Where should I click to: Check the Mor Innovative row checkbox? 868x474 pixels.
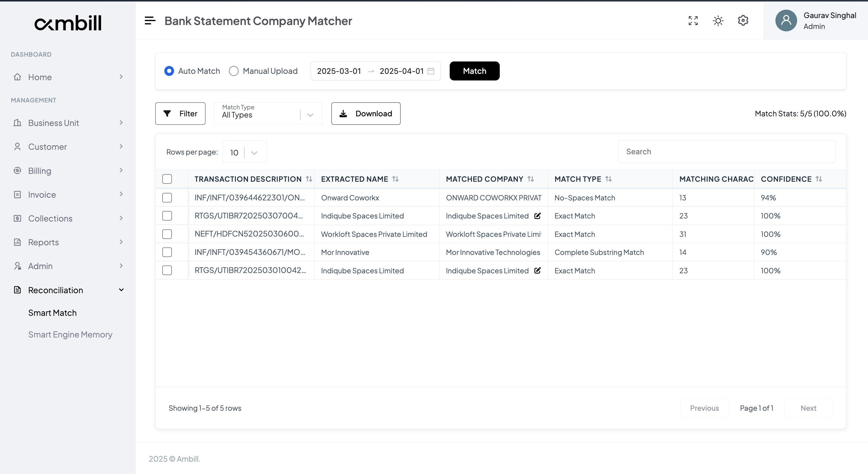167,252
